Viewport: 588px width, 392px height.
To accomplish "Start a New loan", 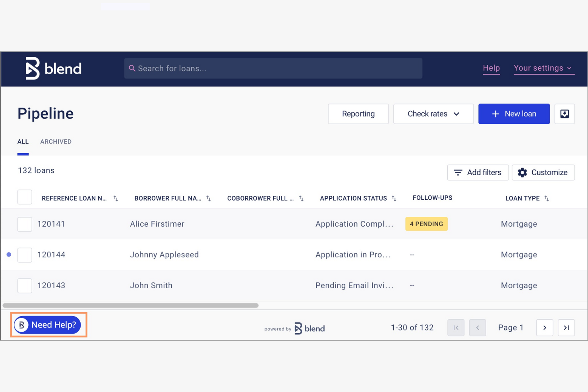I will [x=514, y=114].
